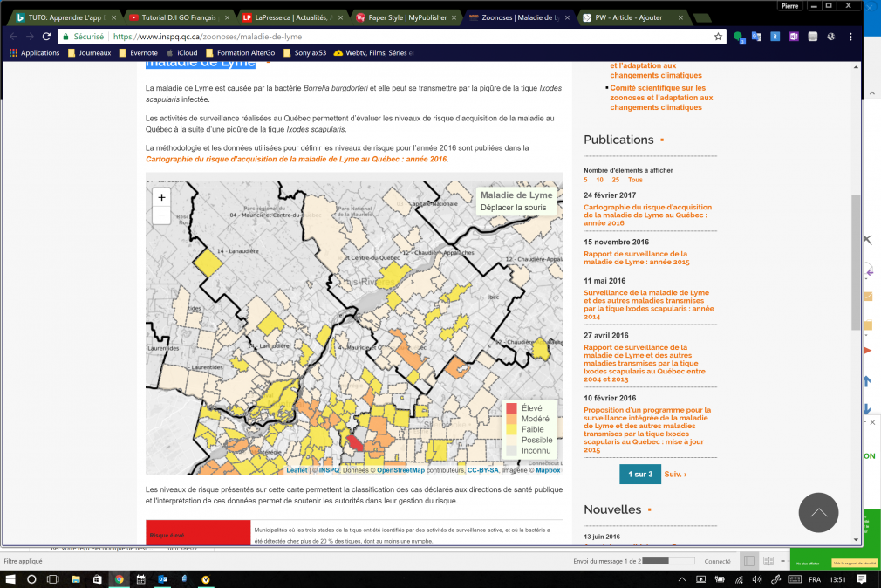Image resolution: width=881 pixels, height=588 pixels.
Task: Open the Norton checkmark app in taskbar
Action: [x=206, y=579]
